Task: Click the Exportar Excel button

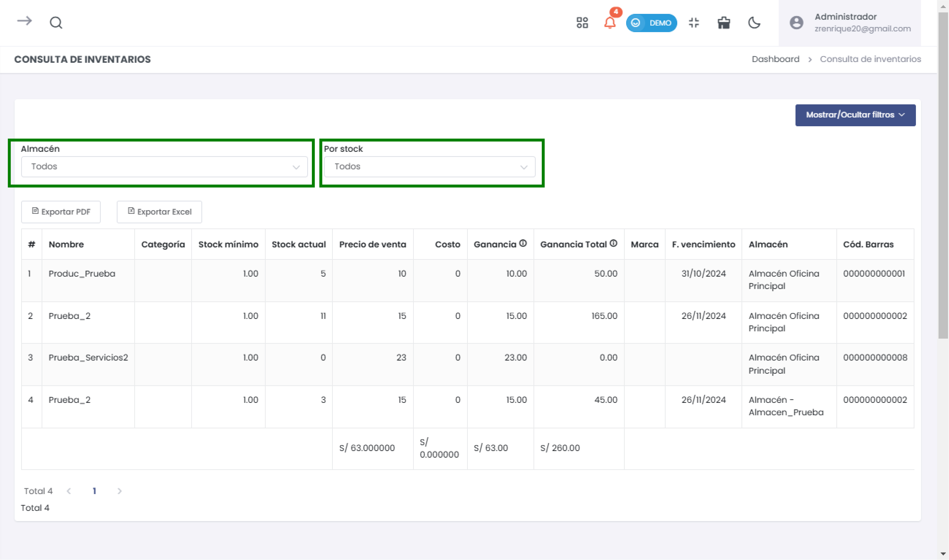Action: coord(159,212)
